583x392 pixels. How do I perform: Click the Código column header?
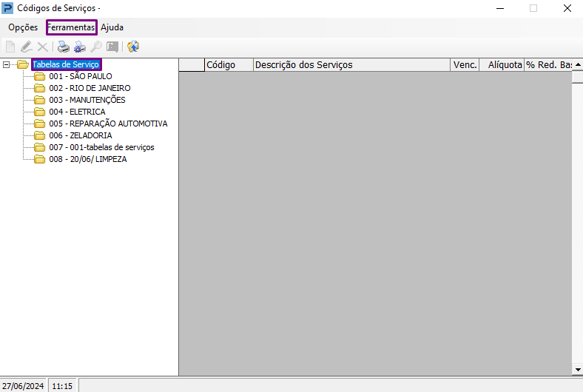point(229,65)
